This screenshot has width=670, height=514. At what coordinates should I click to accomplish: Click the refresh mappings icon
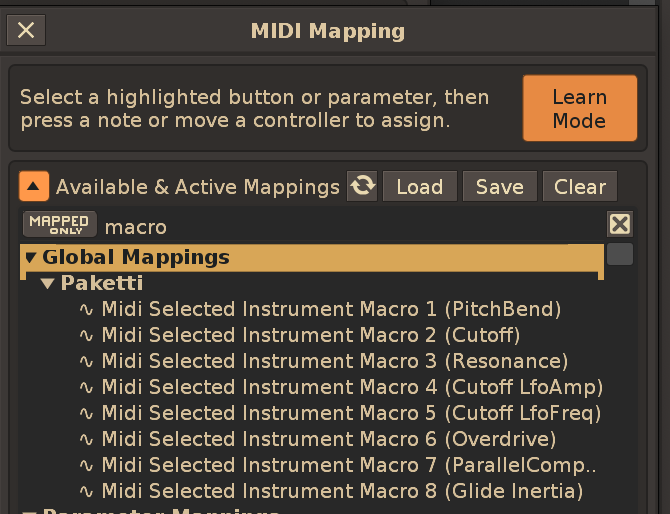point(362,186)
